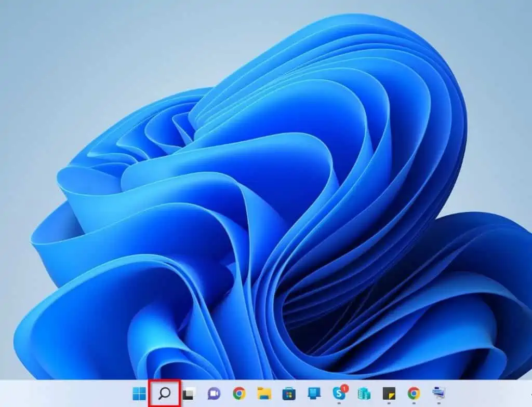Open the taskbar Search magnifier
The image size is (532, 407).
164,394
